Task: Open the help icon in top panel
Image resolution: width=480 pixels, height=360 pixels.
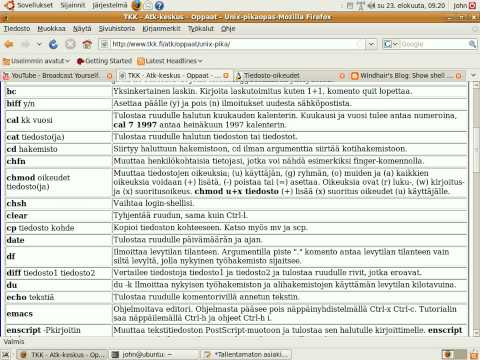Action: (159, 5)
